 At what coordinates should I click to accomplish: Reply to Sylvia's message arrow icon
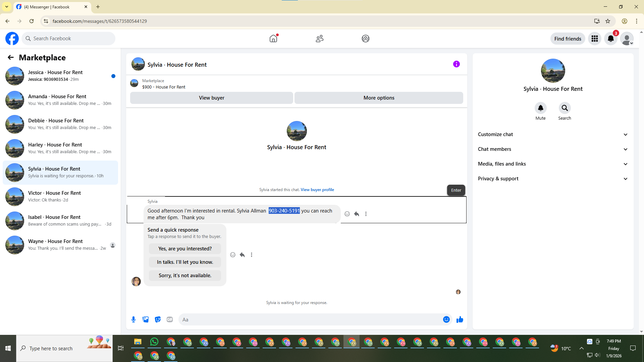[357, 214]
